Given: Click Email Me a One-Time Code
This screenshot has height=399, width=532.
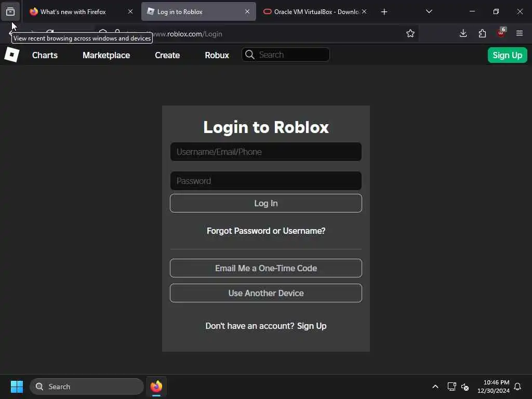Looking at the screenshot, I should point(266,268).
